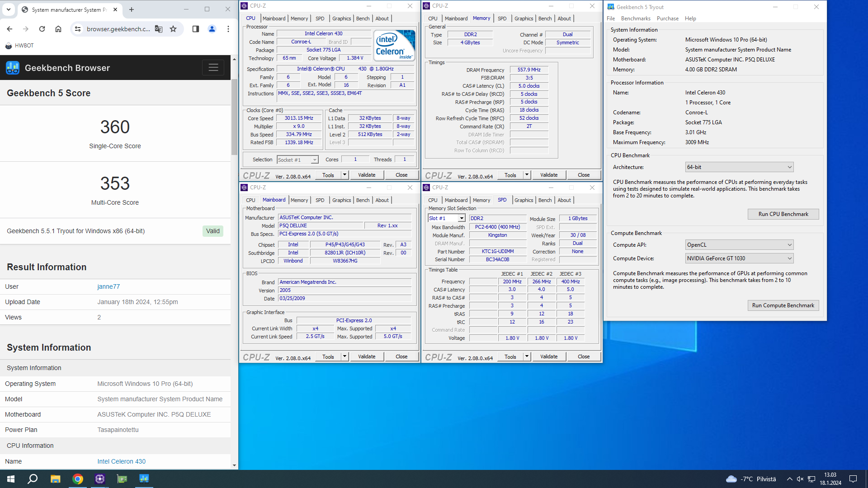This screenshot has width=868, height=488.
Task: Open File Explorer from taskbar
Action: (55, 479)
